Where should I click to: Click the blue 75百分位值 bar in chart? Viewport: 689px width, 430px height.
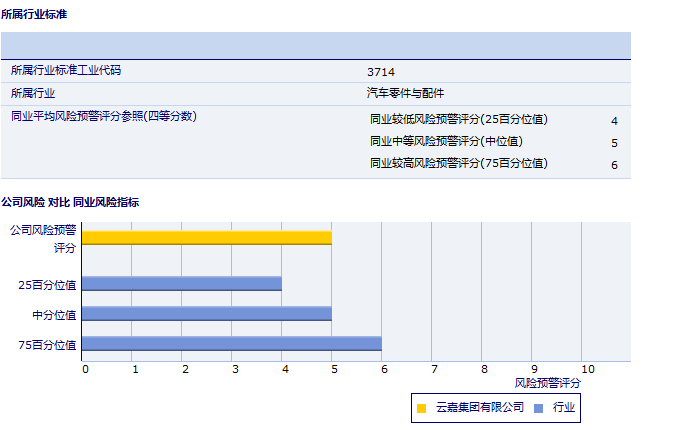[x=231, y=344]
